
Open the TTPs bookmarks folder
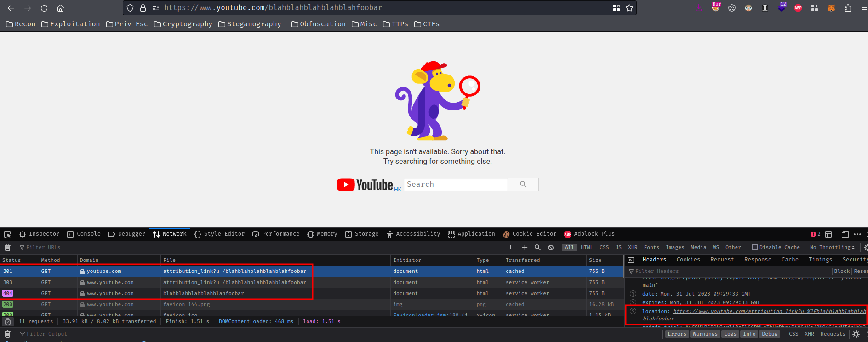395,24
